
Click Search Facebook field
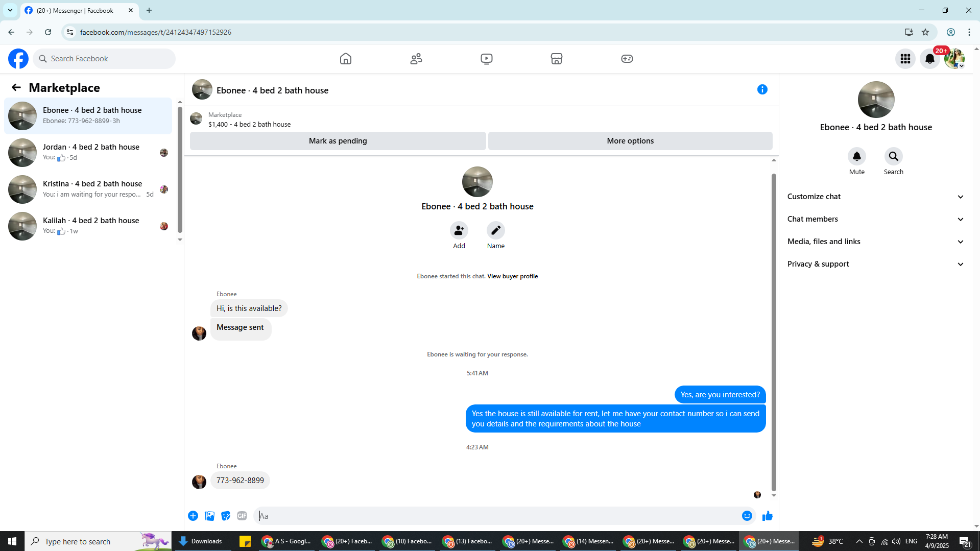[104, 59]
